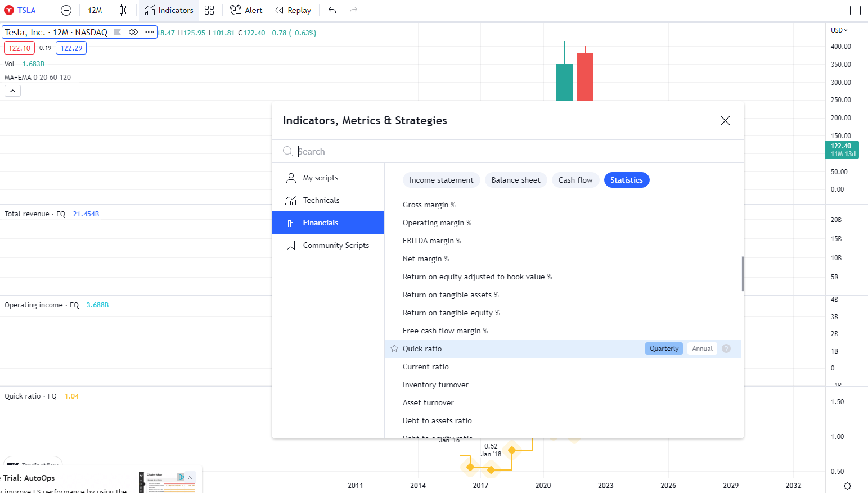
Task: Add the Gross margin % metric
Action: (x=563, y=205)
